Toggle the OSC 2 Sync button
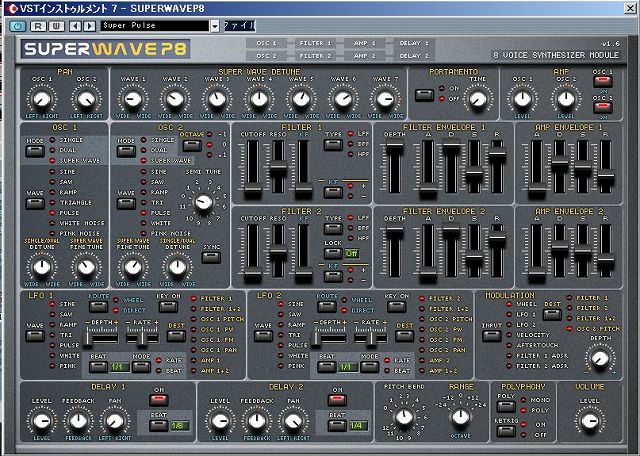 [211, 258]
